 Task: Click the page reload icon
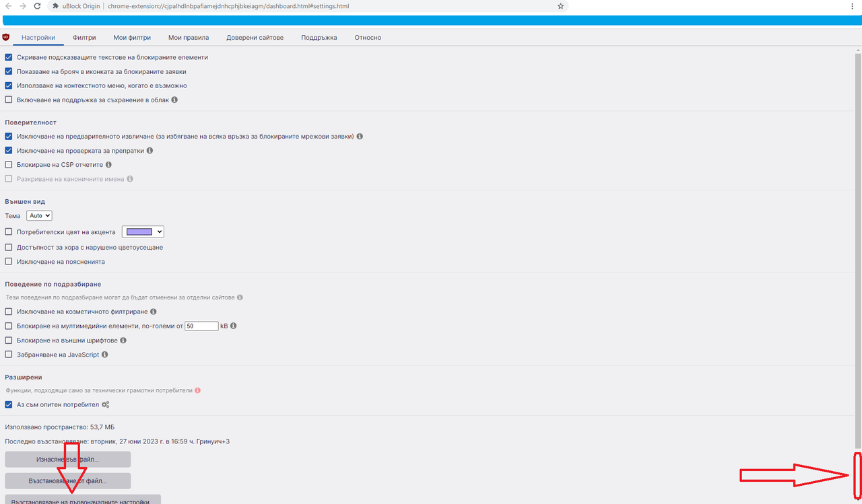(x=36, y=5)
